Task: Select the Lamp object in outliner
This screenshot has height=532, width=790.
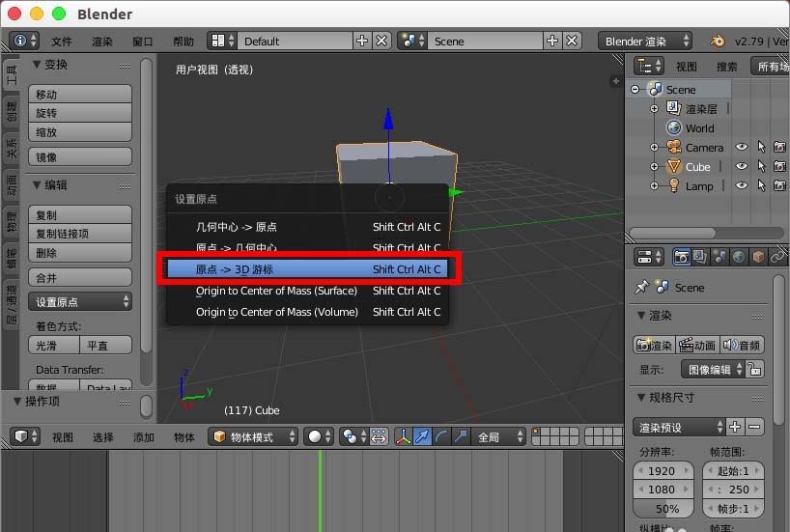Action: click(699, 186)
